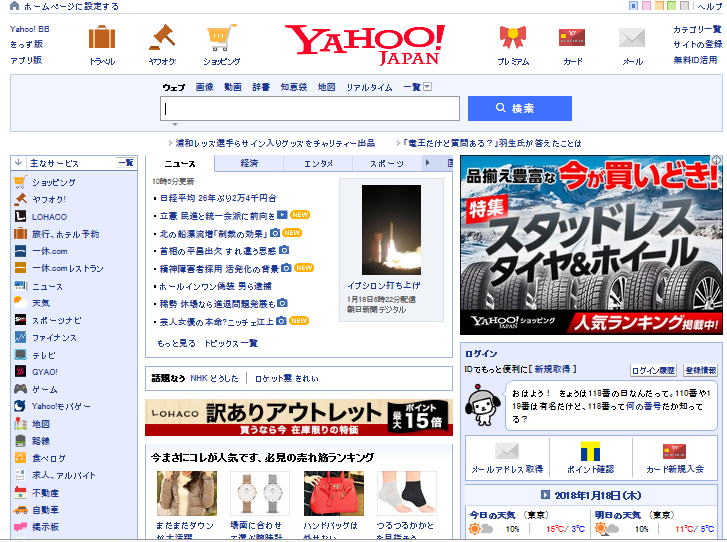
Task: Select the リアルタイム search category
Action: 369,87
